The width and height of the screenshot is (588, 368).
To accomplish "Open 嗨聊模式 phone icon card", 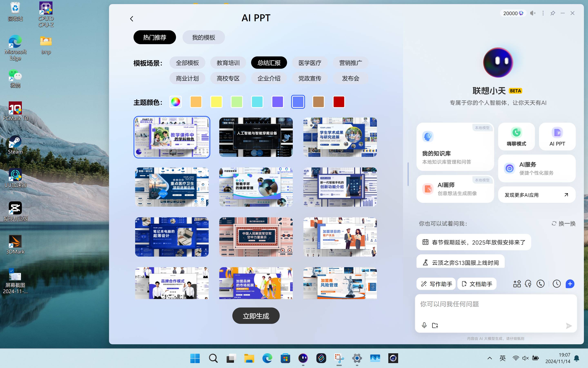I will (516, 137).
